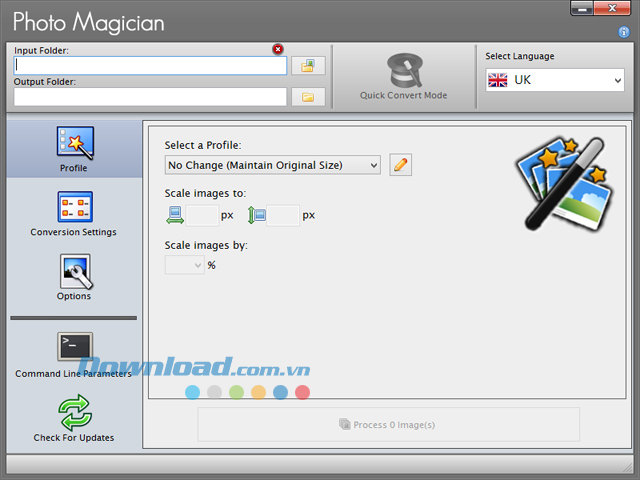Browse for input folder
640x480 pixels.
[308, 66]
